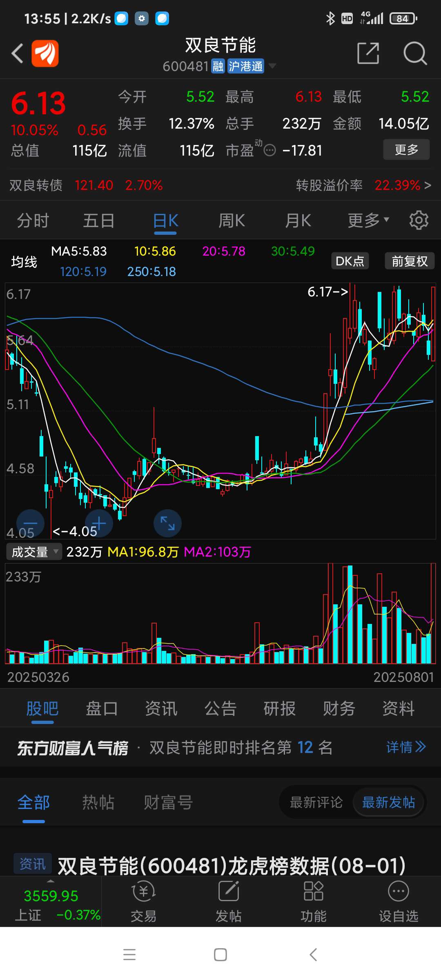Tap the 金额 14.05亿 value
This screenshot has width=441, height=980.
(403, 123)
